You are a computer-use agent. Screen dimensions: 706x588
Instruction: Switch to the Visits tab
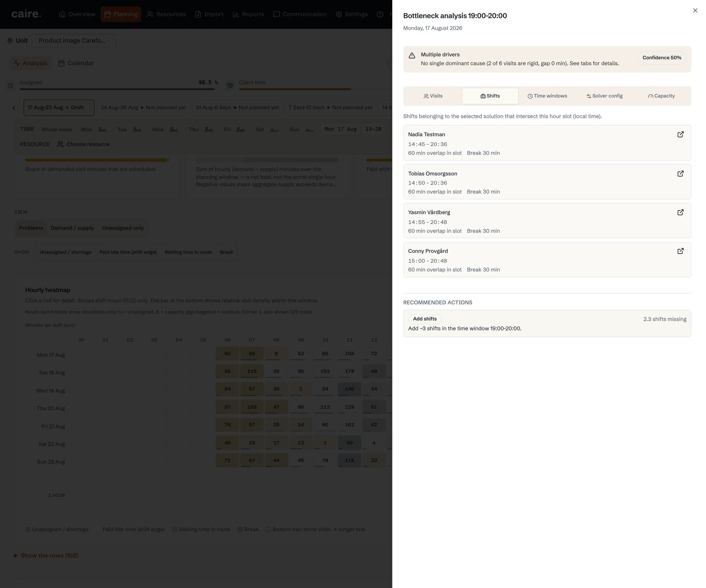[433, 96]
